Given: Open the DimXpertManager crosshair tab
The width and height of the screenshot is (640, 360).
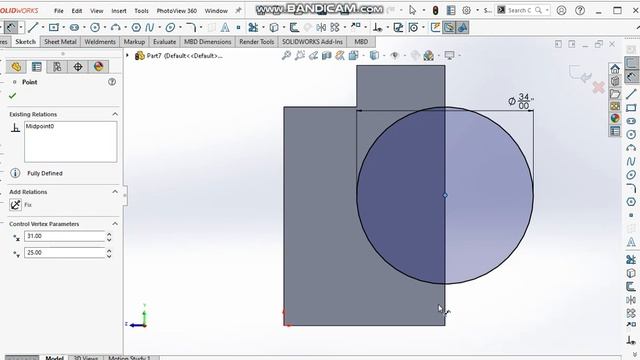Looking at the screenshot, I should [x=78, y=67].
